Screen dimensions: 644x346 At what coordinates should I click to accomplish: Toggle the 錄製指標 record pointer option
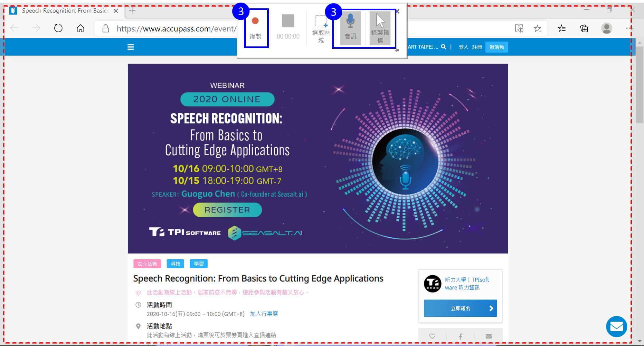tap(380, 28)
